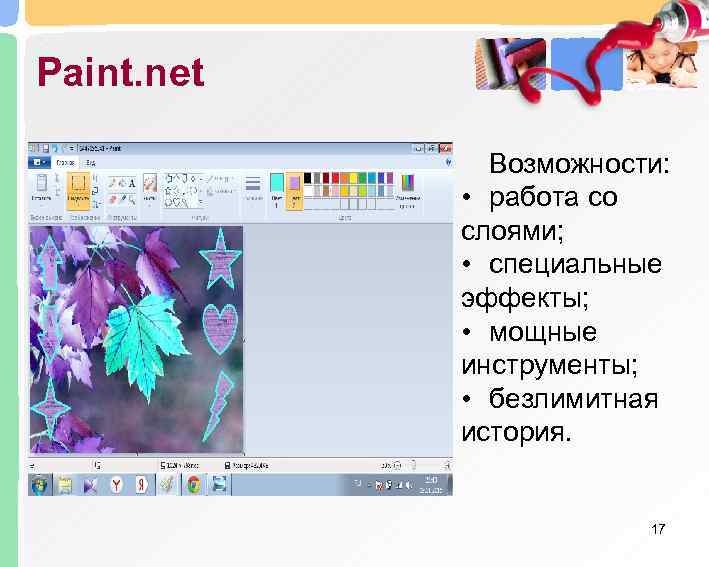Click the star shape drawn on the canvas

click(220, 259)
